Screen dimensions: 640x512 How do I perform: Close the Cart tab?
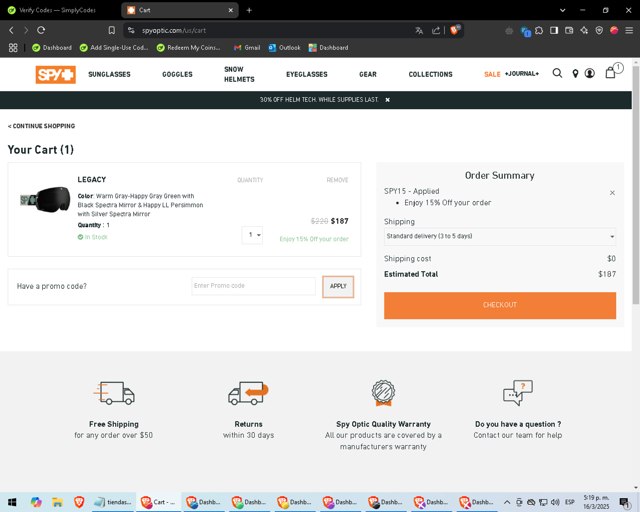point(231,10)
